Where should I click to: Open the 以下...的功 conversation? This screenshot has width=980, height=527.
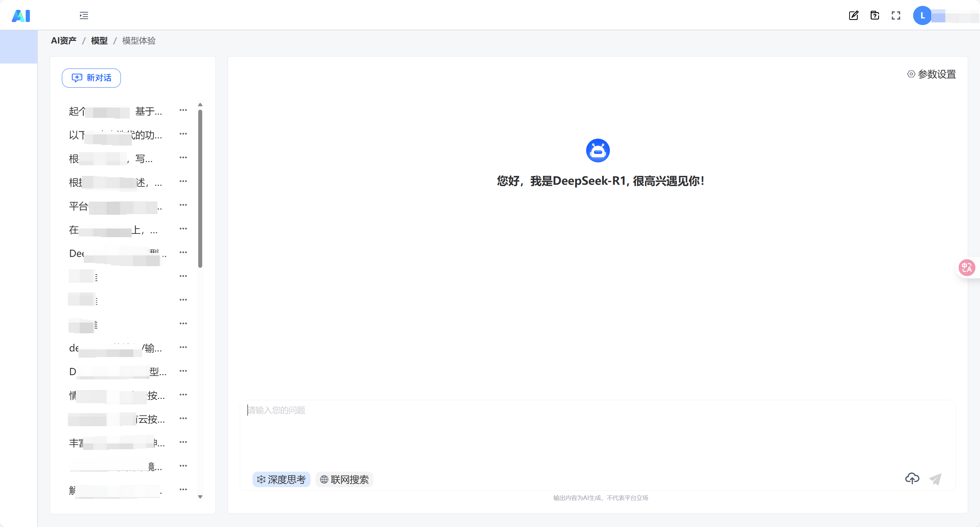click(116, 135)
